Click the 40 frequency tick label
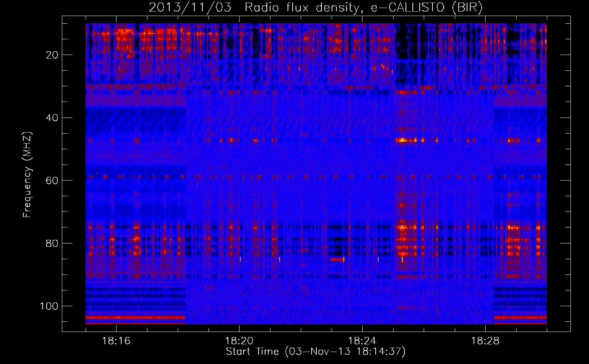This screenshot has height=364, width=589. coord(52,118)
